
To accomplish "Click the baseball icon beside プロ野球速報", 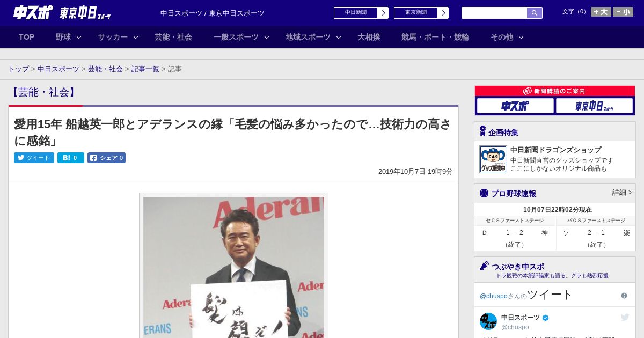I will pos(484,193).
